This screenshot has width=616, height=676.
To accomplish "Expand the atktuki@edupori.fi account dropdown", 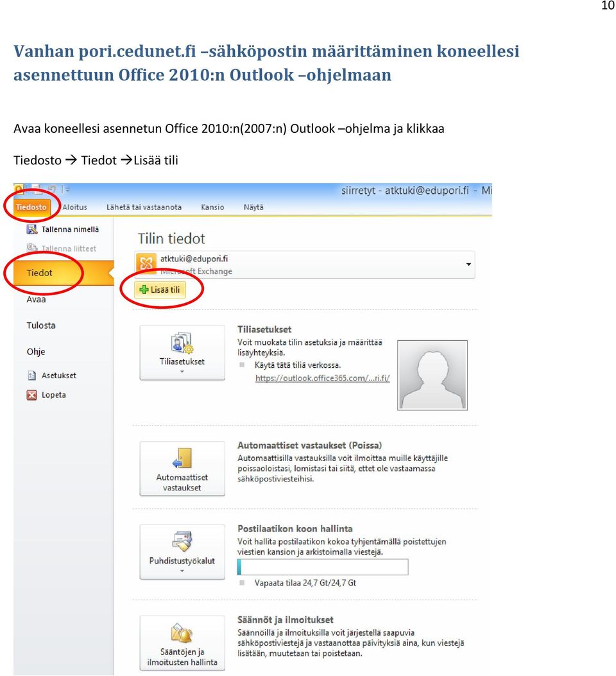I will click(x=468, y=264).
